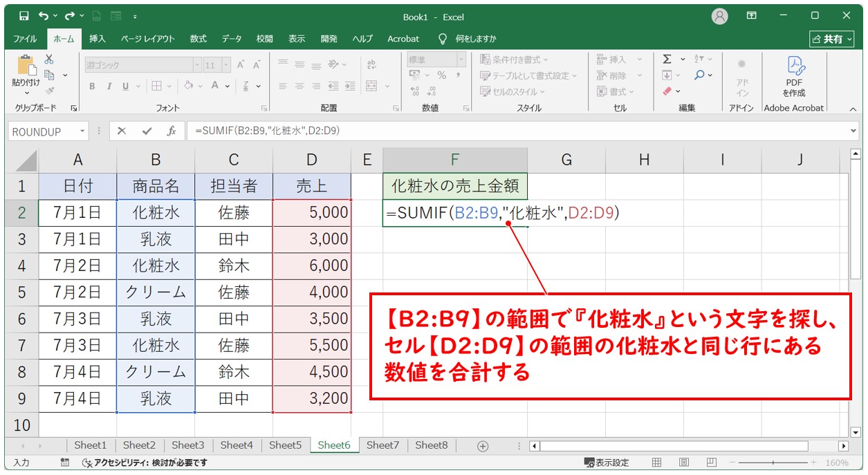
Task: Click the Cut scissors icon
Action: pyautogui.click(x=49, y=59)
